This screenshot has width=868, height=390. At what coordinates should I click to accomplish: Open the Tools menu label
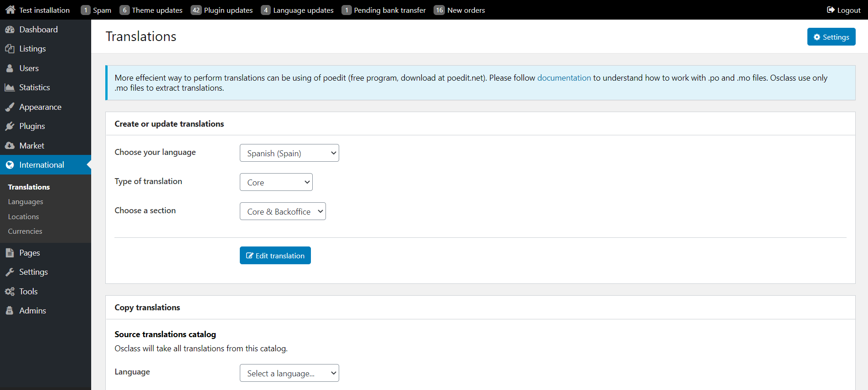coord(28,292)
